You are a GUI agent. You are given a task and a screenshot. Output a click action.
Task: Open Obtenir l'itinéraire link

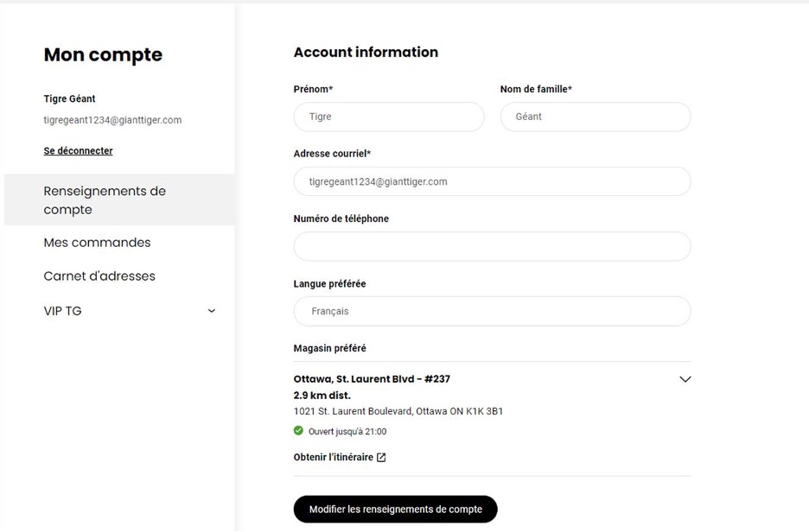pos(334,458)
